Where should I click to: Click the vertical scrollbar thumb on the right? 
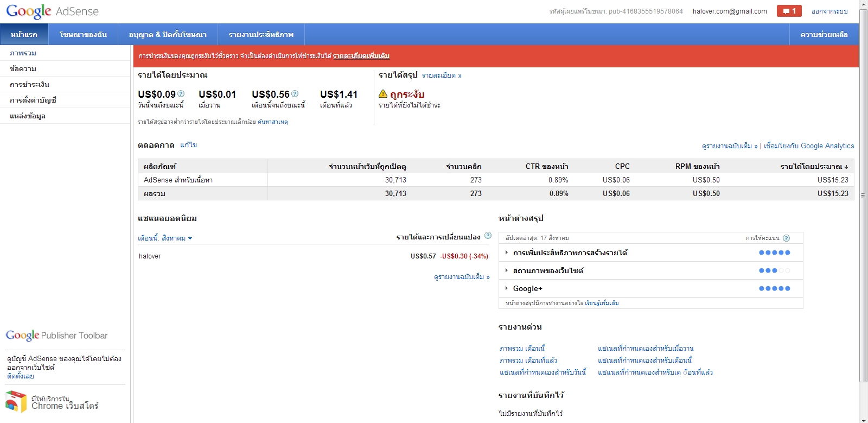tap(863, 195)
